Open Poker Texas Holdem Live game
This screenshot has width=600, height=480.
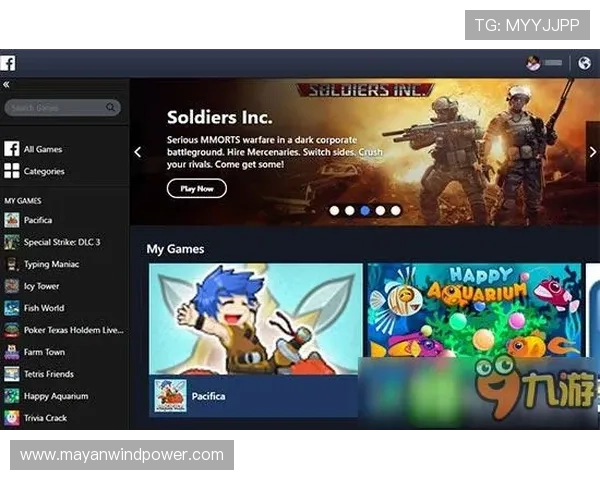73,330
